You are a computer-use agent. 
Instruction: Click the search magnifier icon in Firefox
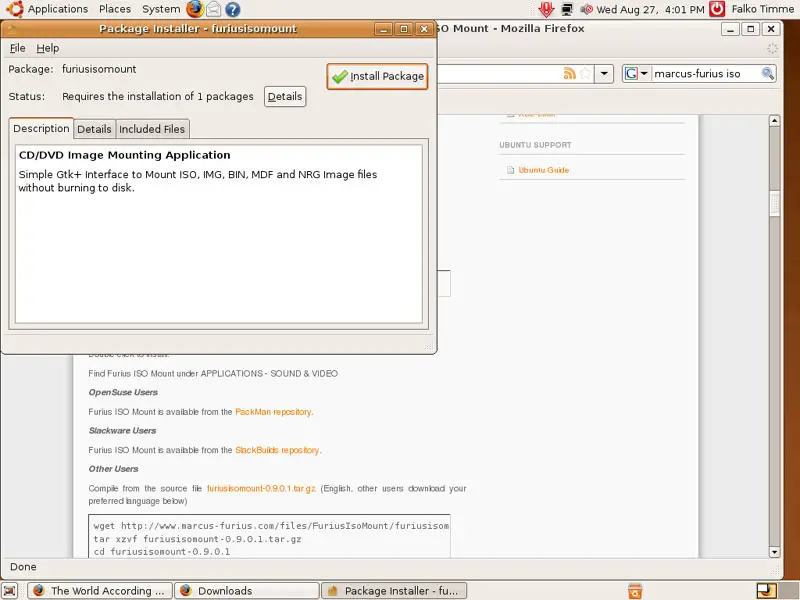pyautogui.click(x=767, y=73)
